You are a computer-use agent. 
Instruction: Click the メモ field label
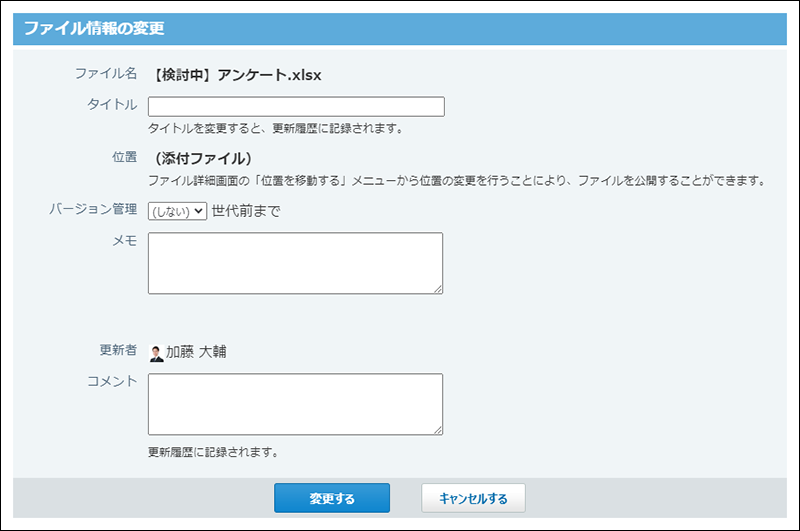pyautogui.click(x=124, y=241)
